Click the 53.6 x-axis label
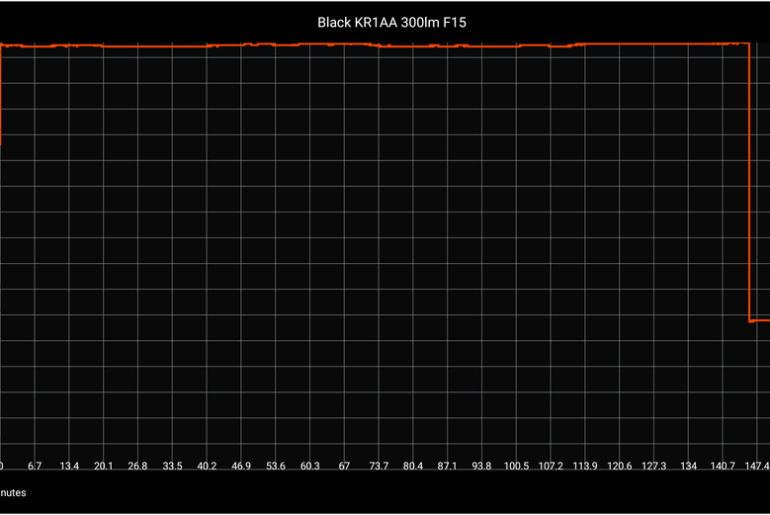Image resolution: width=770 pixels, height=515 pixels. point(275,466)
